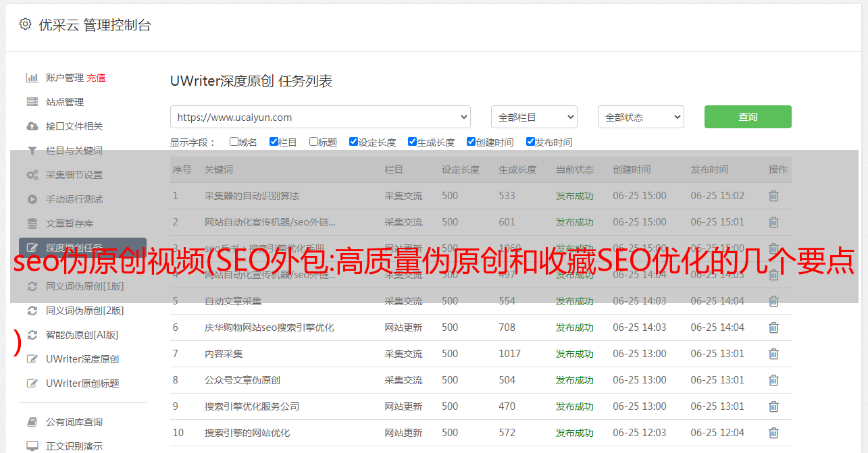The image size is (868, 453).
Task: Click the server icon for 站点管理
Action: (x=32, y=102)
